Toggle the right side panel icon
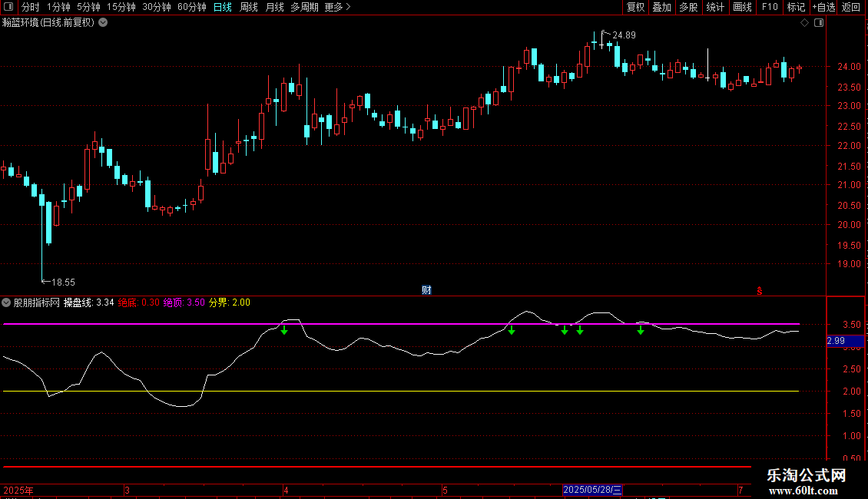 click(x=819, y=23)
